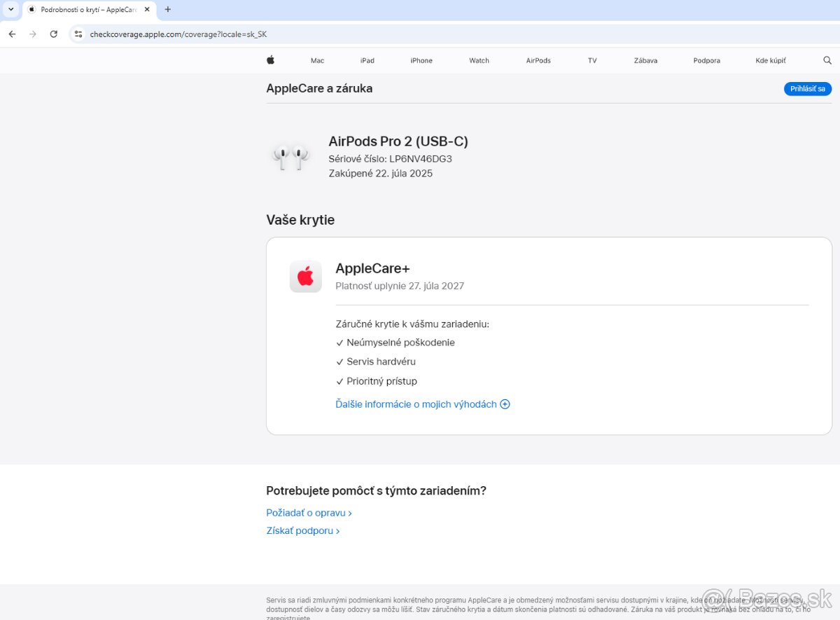Close the Podrobnosti o krytí tab
The image size is (840, 620).
click(x=147, y=10)
